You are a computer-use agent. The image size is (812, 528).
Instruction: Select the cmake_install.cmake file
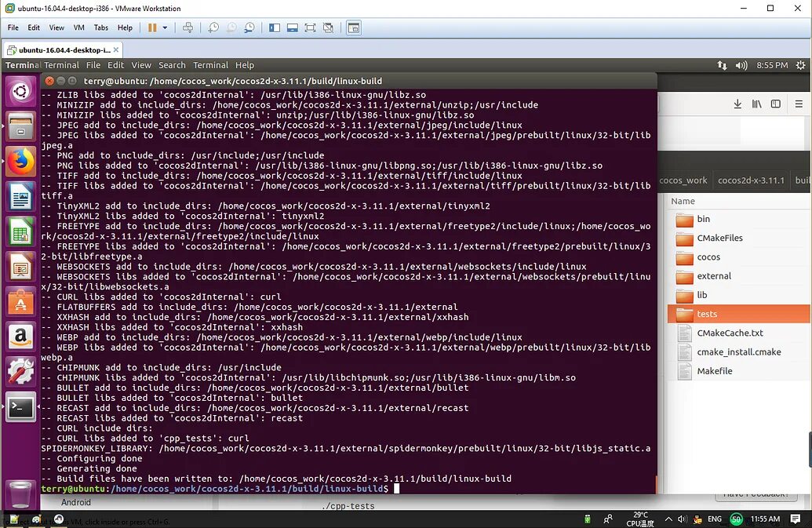point(739,352)
